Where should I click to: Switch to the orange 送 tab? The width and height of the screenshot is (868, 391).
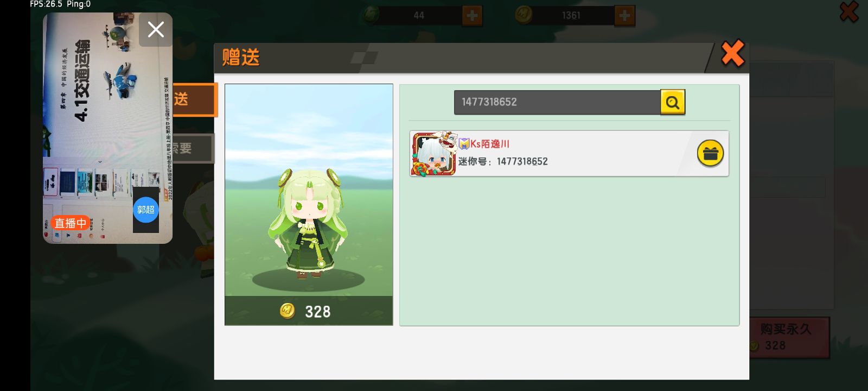[x=195, y=99]
